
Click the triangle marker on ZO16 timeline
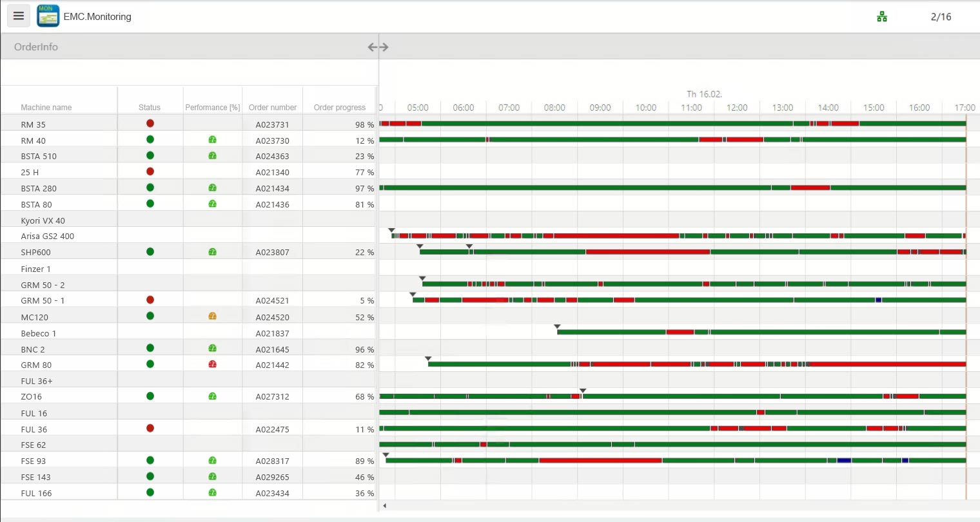[x=583, y=391]
